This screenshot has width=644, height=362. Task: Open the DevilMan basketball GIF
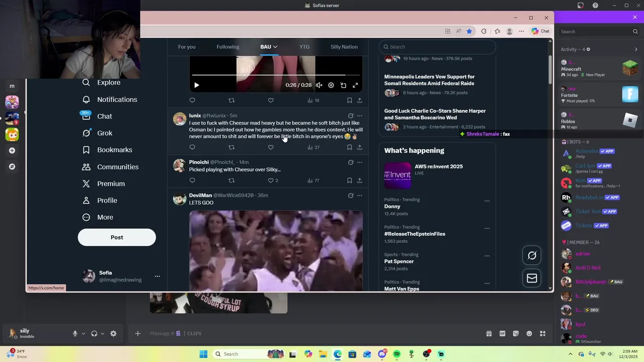pos(276,250)
